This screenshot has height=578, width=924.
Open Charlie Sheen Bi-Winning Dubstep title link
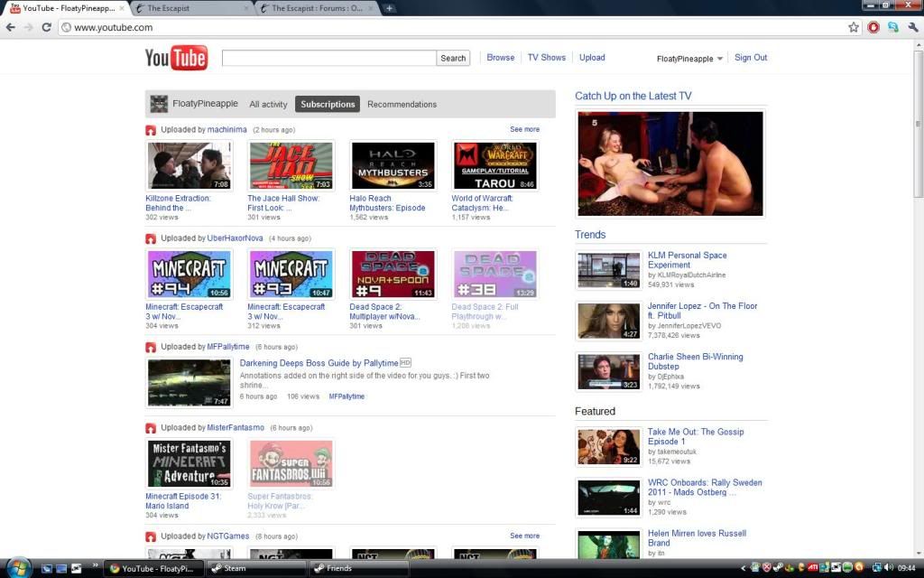(x=696, y=361)
